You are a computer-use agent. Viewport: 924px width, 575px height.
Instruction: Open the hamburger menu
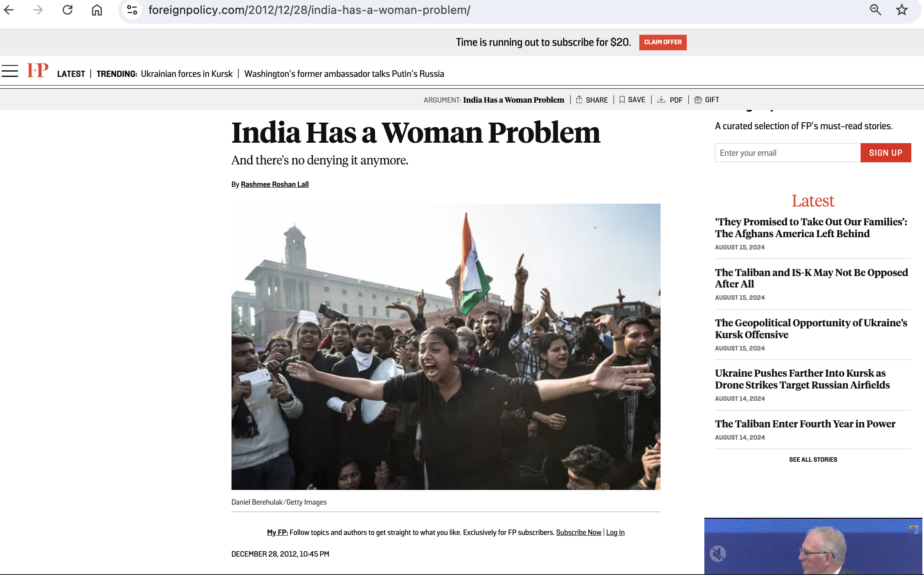[x=10, y=71]
